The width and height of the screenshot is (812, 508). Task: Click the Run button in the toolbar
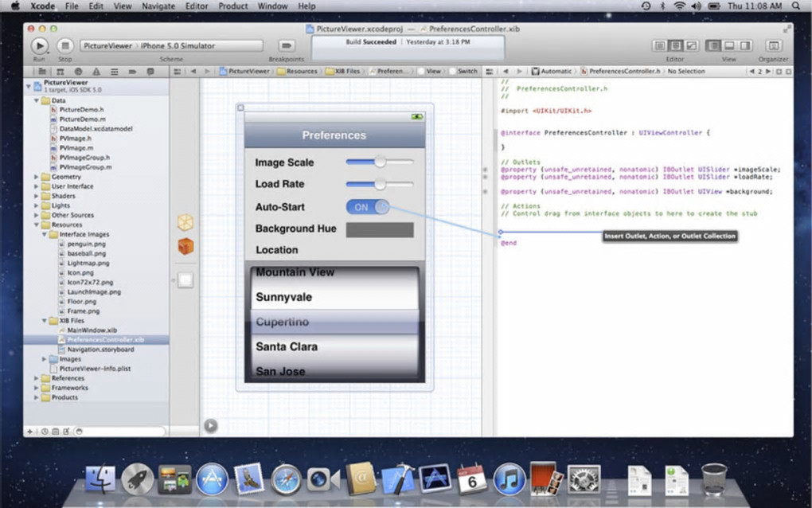pos(39,46)
